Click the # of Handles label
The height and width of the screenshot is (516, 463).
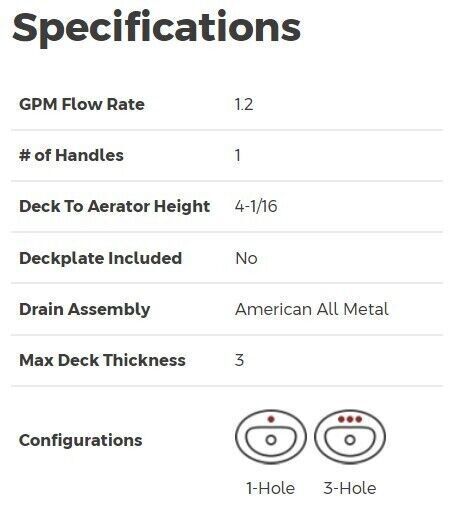[x=71, y=155]
